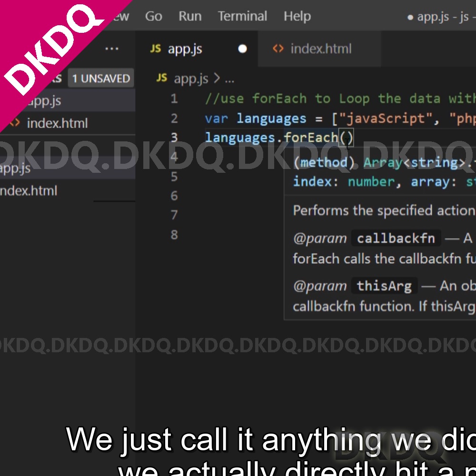
Task: Open the Terminal menu
Action: pos(242,16)
